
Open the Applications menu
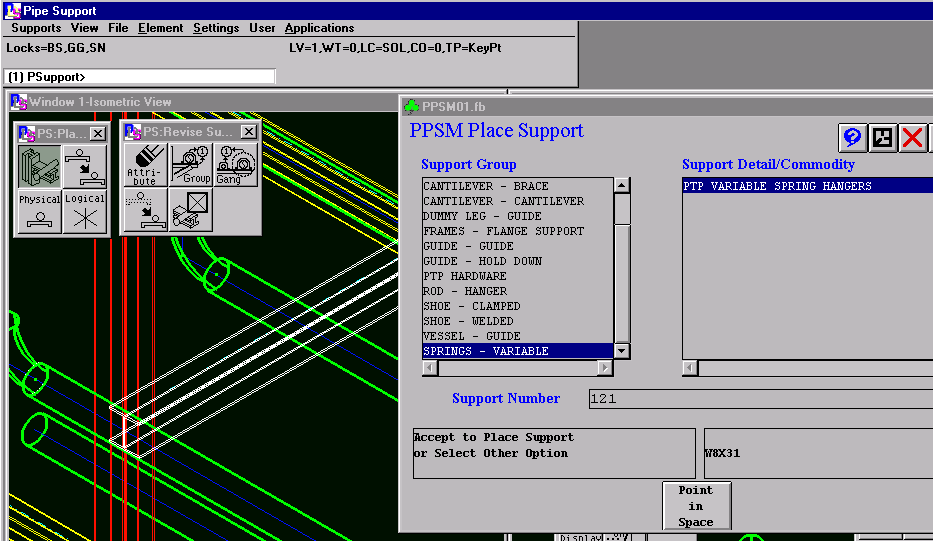tap(319, 28)
